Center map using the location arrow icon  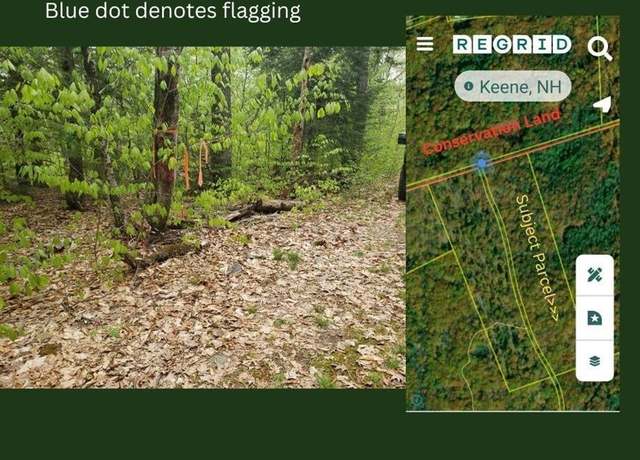point(602,104)
